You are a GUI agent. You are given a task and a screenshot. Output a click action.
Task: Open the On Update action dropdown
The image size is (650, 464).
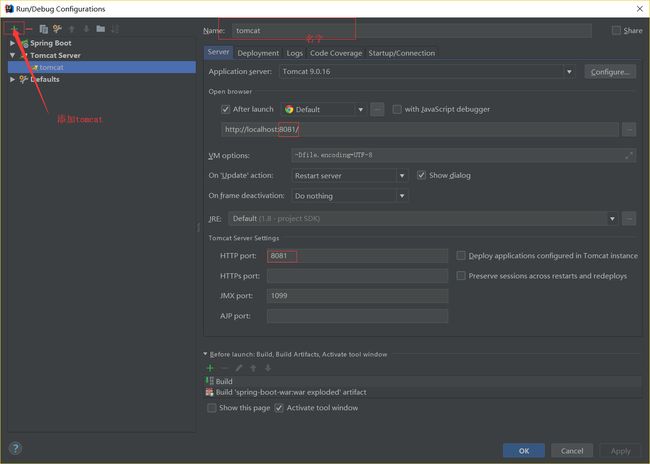tap(402, 175)
